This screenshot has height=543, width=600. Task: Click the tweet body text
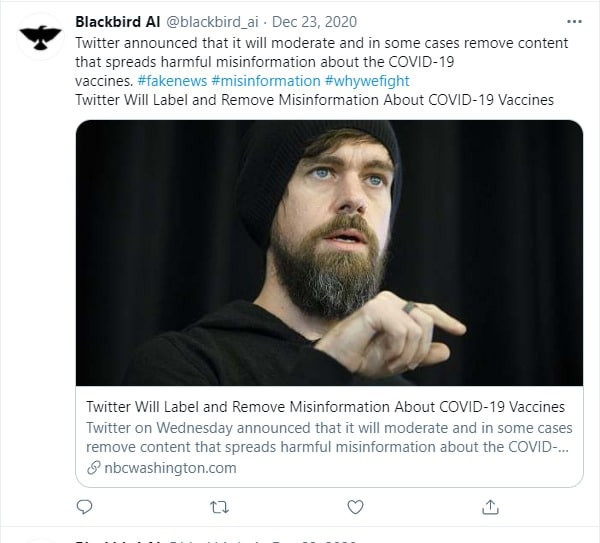(320, 52)
